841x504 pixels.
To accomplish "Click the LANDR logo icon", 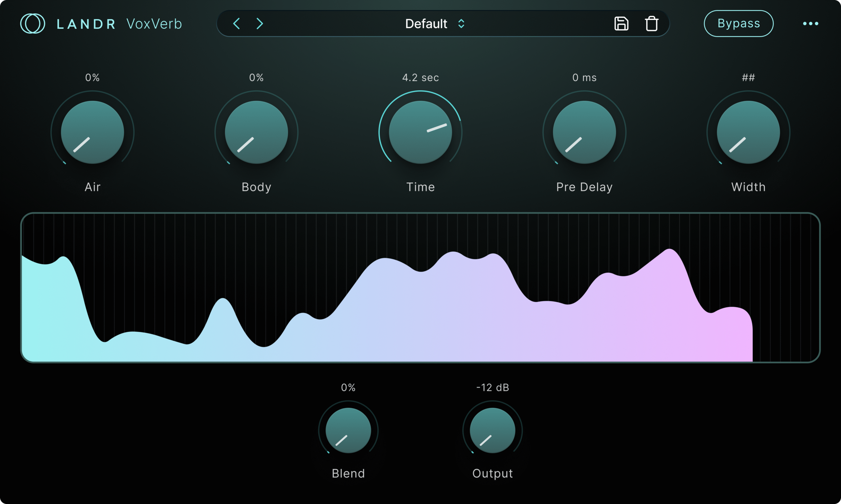I will coord(33,23).
